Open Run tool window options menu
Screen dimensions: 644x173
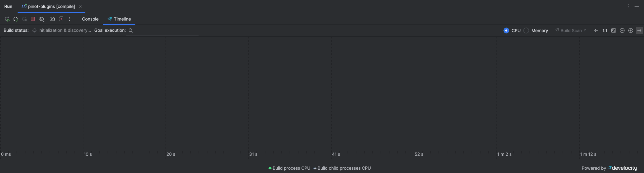[628, 6]
